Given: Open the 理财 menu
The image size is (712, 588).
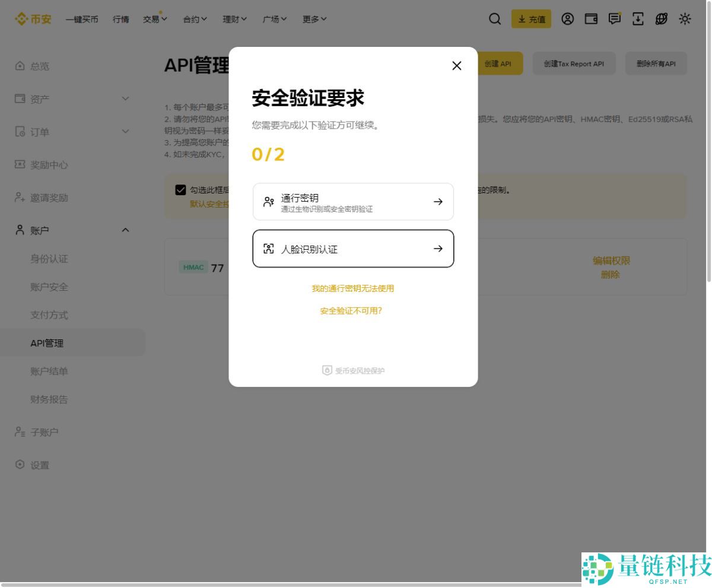Looking at the screenshot, I should point(234,18).
